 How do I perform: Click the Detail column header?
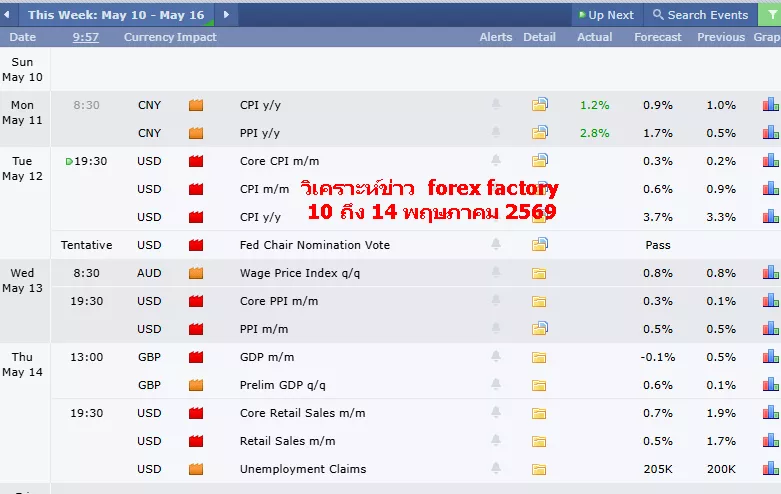[539, 37]
